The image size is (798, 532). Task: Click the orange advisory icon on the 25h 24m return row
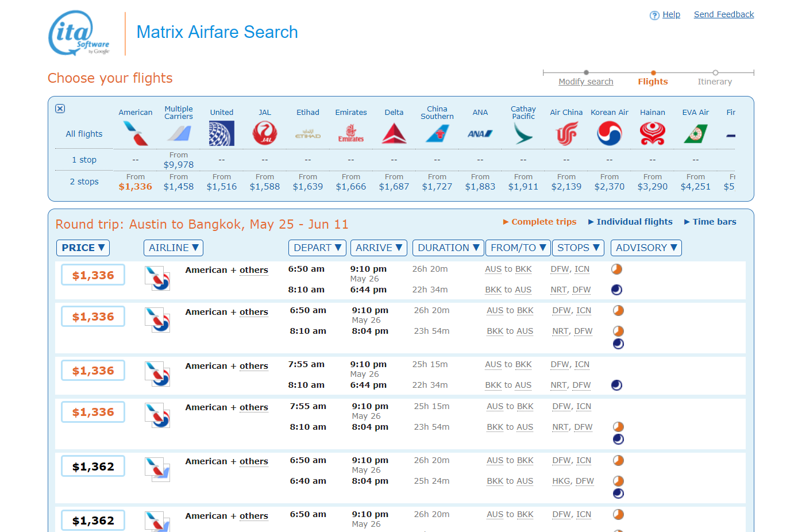click(618, 481)
